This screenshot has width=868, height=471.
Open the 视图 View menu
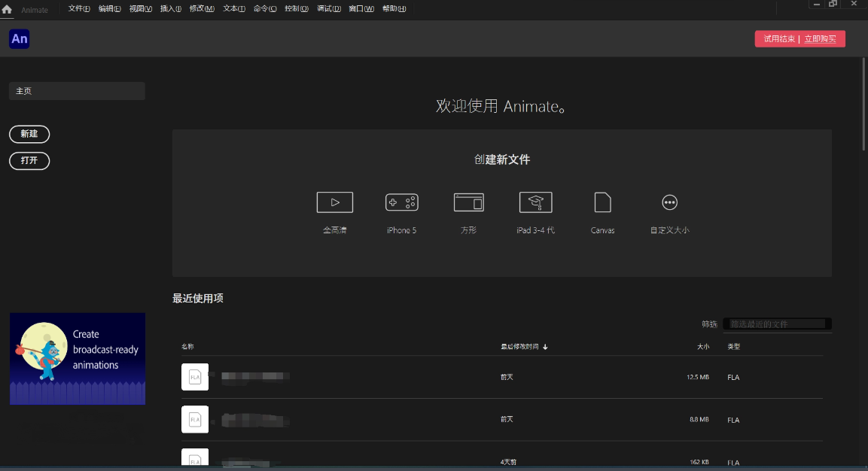click(x=141, y=9)
